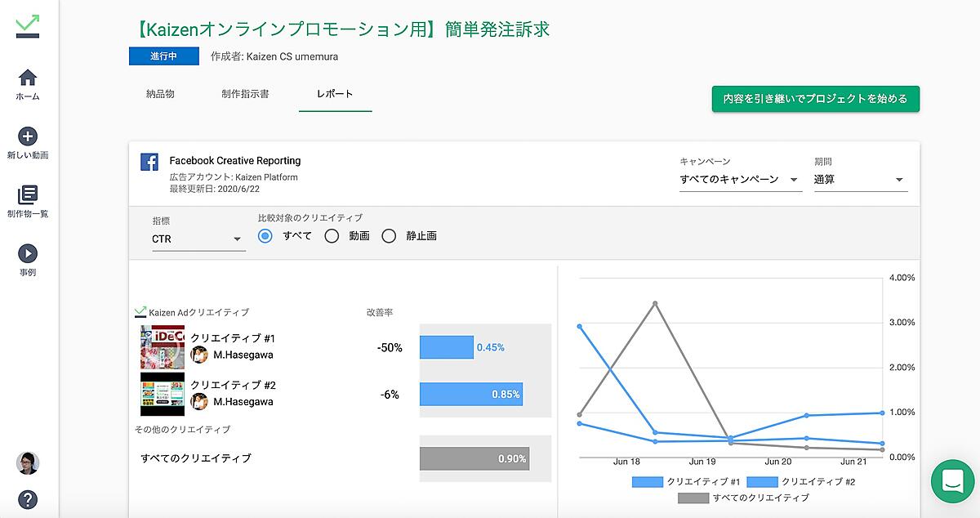This screenshot has height=518, width=980.
Task: Open the クリエイティブ #2 thumbnail
Action: coord(163,395)
